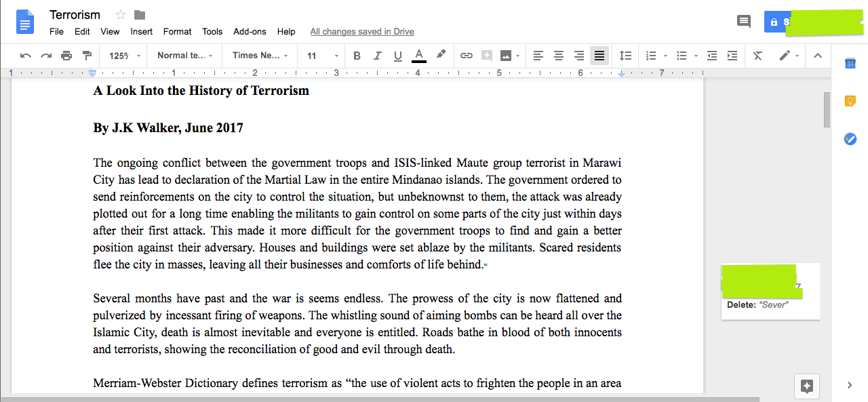This screenshot has width=868, height=402.
Task: Open the Add-ons menu
Action: [x=250, y=31]
